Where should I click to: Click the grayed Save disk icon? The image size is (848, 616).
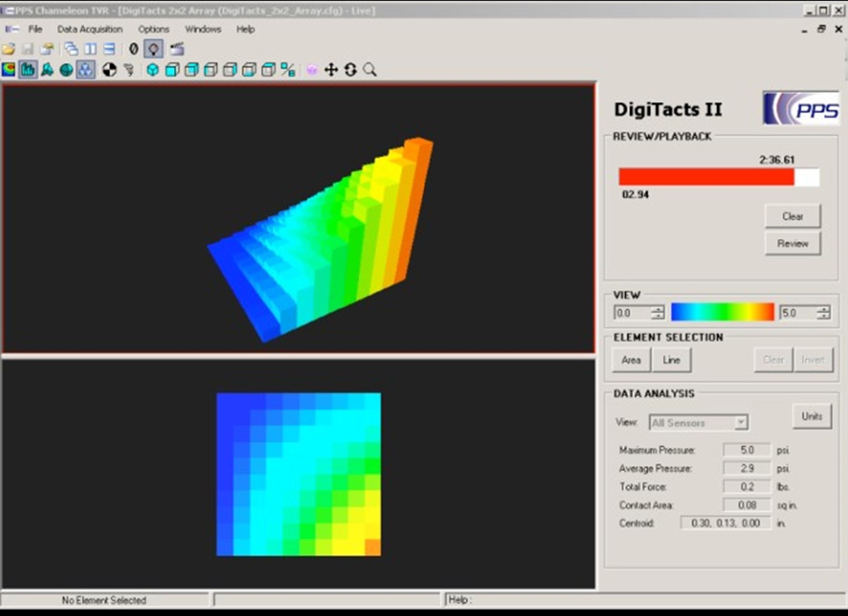click(28, 49)
